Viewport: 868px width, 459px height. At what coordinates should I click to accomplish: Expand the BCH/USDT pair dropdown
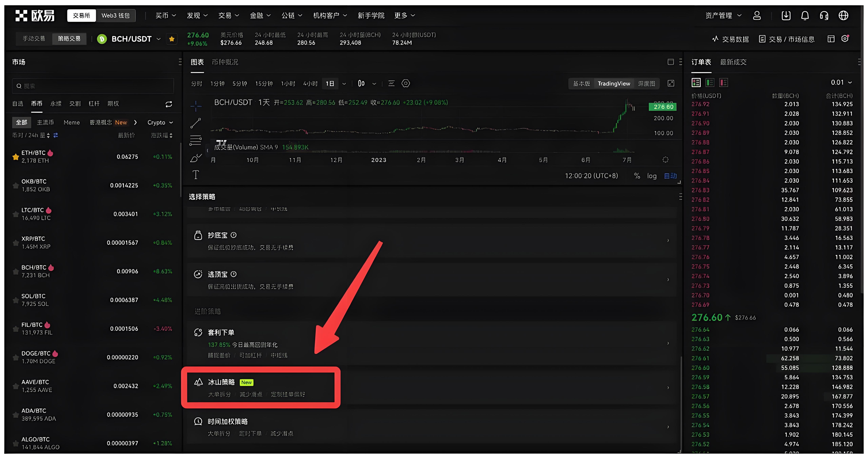(x=158, y=39)
